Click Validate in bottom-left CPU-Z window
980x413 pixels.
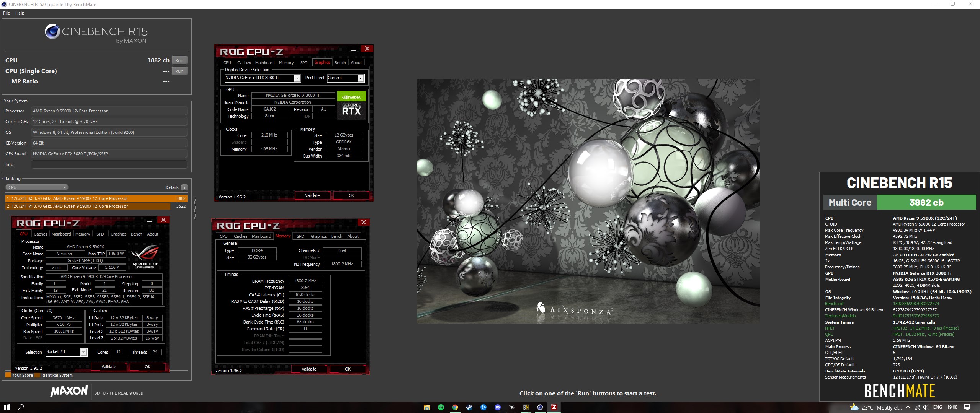[109, 367]
